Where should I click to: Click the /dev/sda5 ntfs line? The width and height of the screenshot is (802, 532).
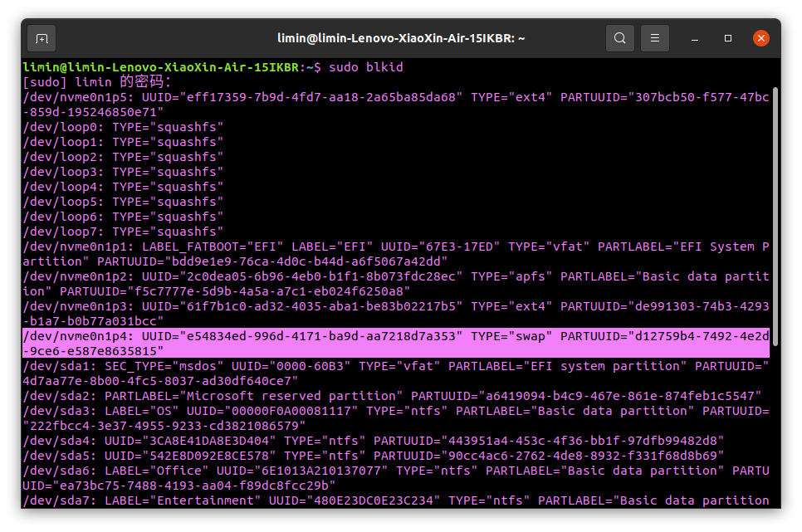[374, 456]
